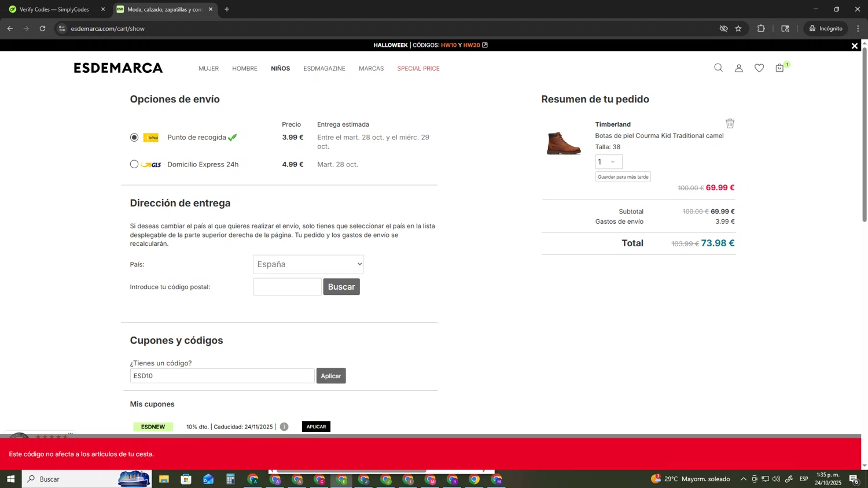Image resolution: width=868 pixels, height=488 pixels.
Task: Open the MUJER menu
Action: (208, 68)
